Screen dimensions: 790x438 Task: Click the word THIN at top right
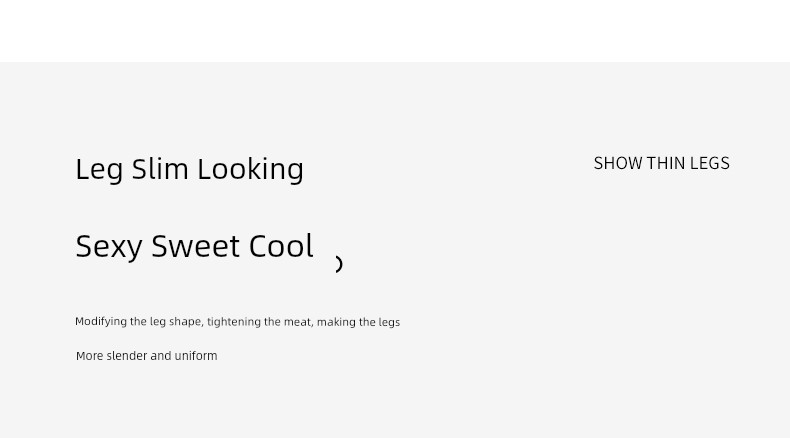(x=666, y=163)
